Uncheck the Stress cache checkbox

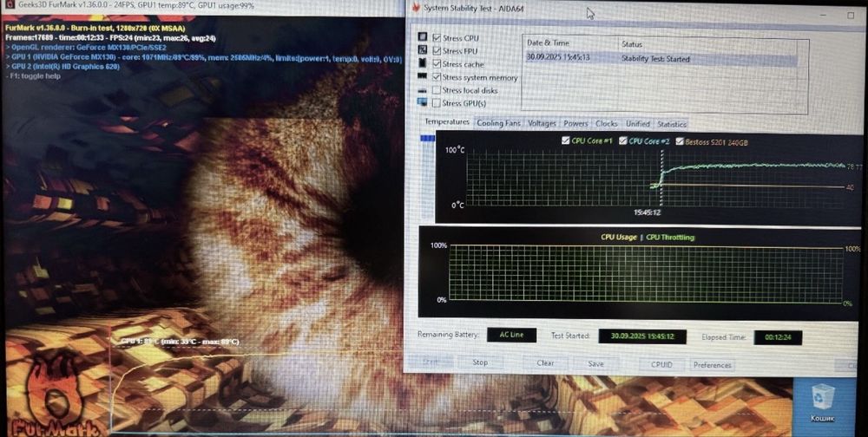pos(437,64)
